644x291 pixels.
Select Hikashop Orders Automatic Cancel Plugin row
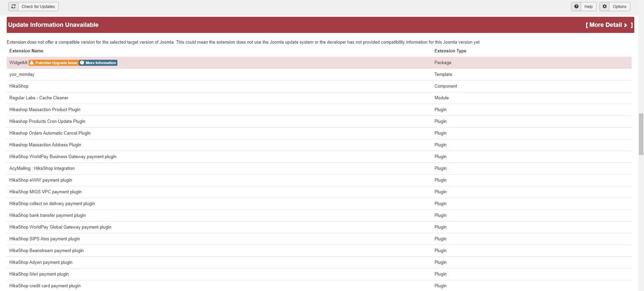coord(319,133)
